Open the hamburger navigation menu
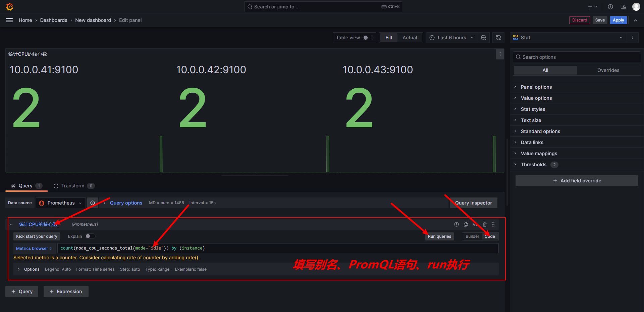 click(9, 20)
